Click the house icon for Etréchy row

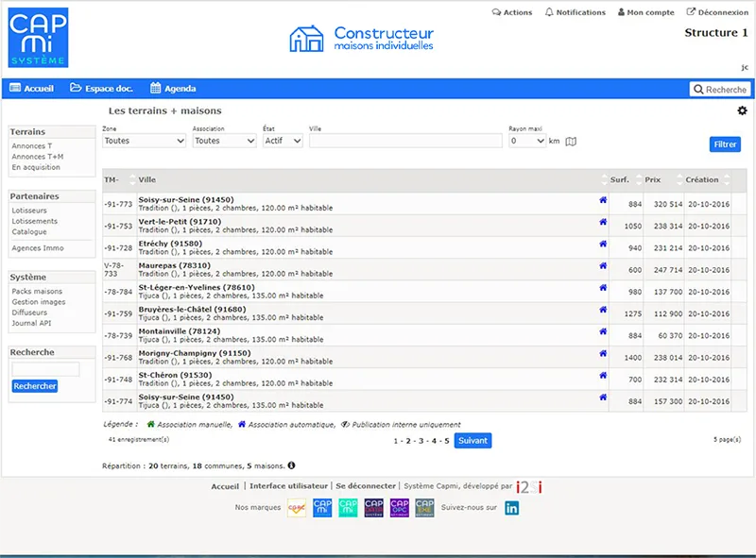click(x=603, y=244)
